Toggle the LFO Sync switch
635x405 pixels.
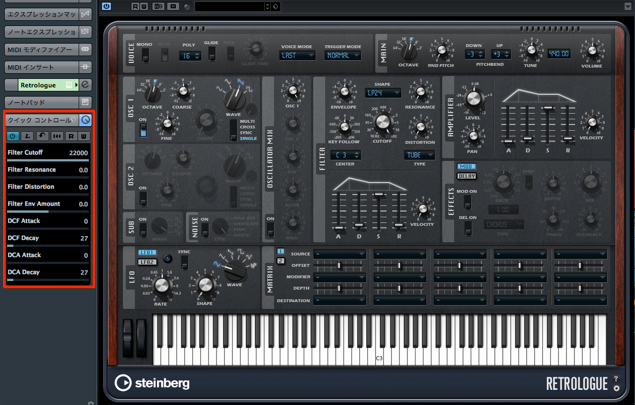[x=184, y=262]
